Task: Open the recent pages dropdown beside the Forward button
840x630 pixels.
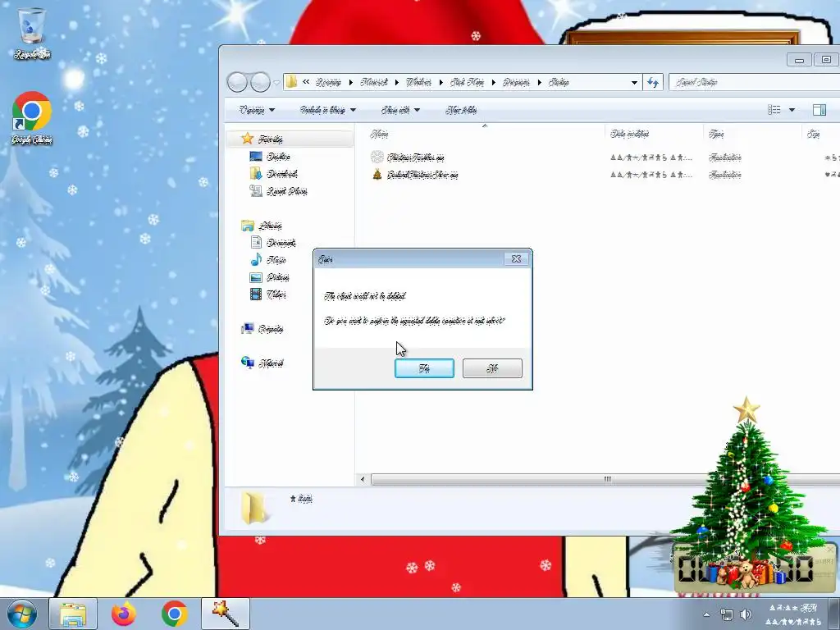Action: (x=276, y=83)
